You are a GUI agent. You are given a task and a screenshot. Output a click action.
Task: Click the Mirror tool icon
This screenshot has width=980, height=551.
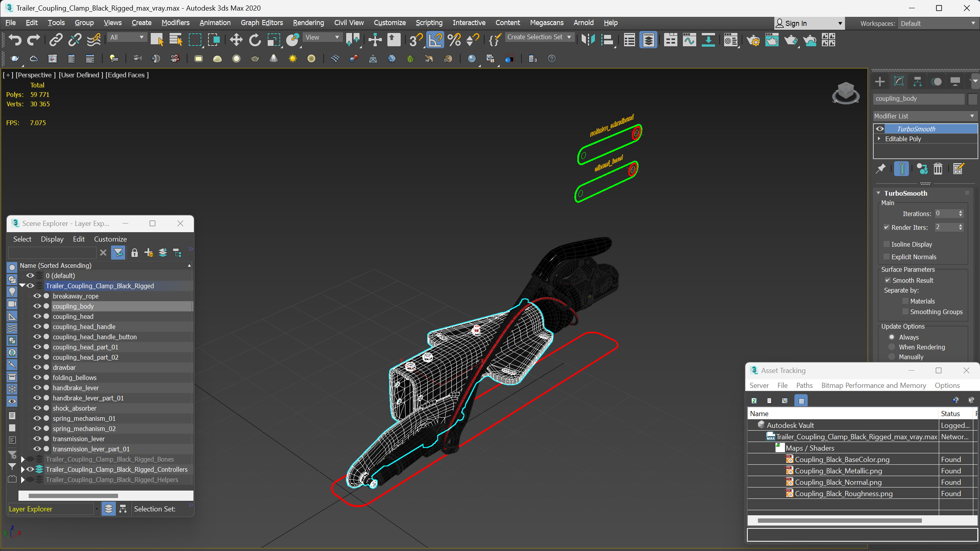pos(588,40)
